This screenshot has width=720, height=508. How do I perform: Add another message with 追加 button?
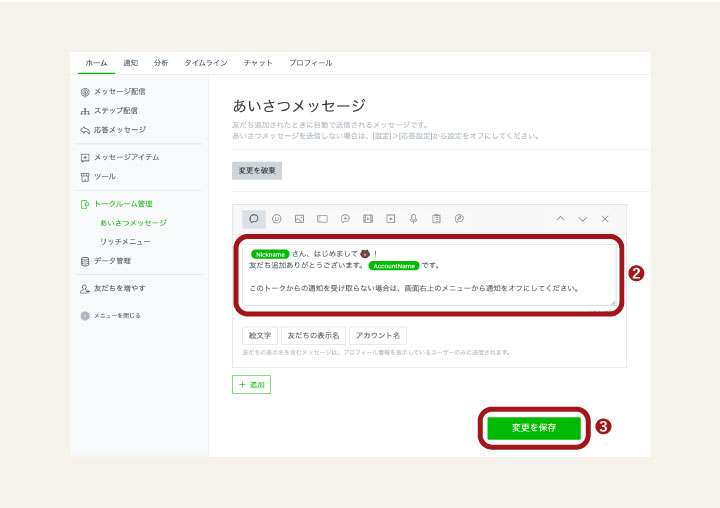(x=252, y=384)
